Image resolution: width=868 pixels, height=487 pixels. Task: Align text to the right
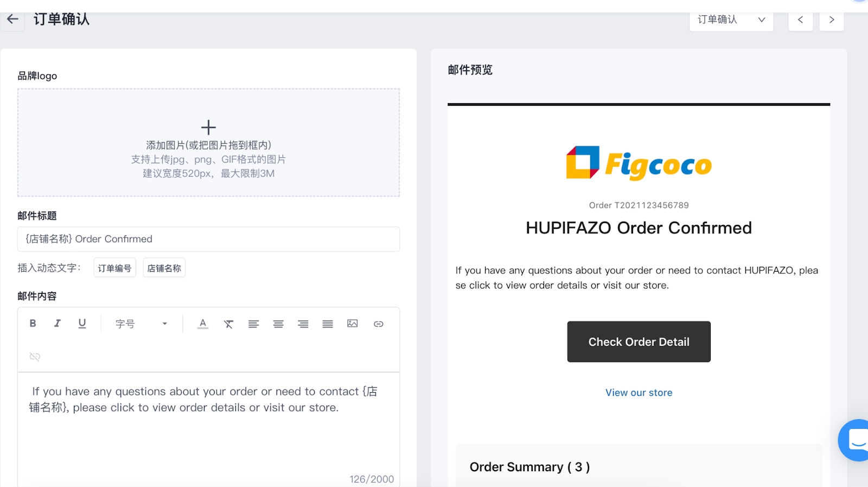303,324
